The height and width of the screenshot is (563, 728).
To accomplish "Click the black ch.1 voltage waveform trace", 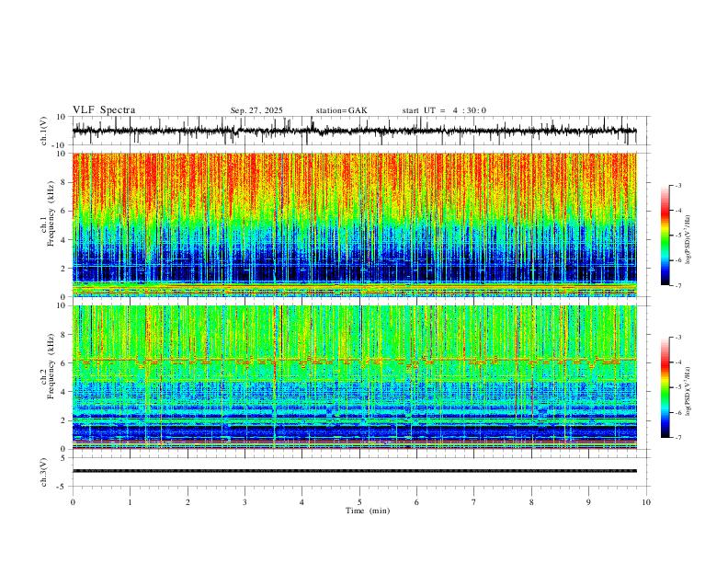I will (354, 131).
